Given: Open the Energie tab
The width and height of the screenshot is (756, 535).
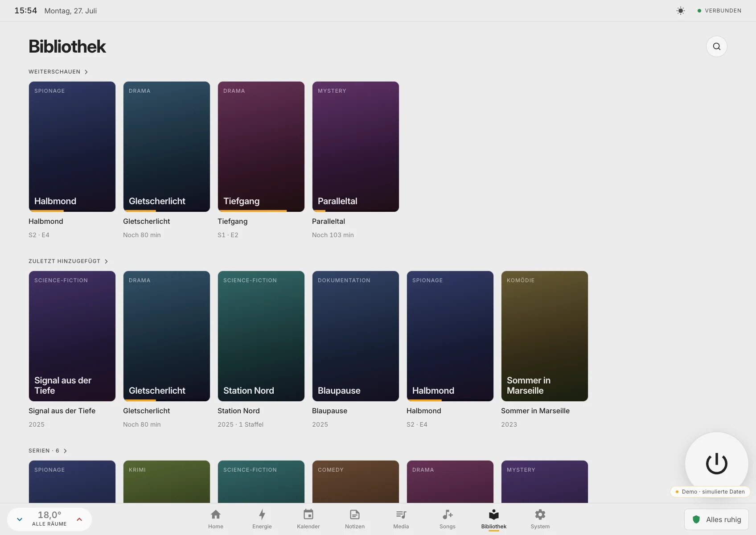Looking at the screenshot, I should [262, 519].
